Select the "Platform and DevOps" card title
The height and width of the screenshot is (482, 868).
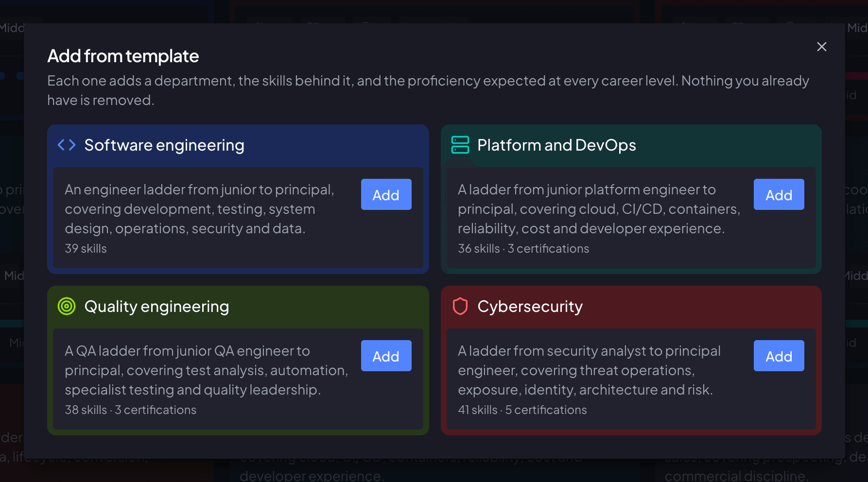556,145
